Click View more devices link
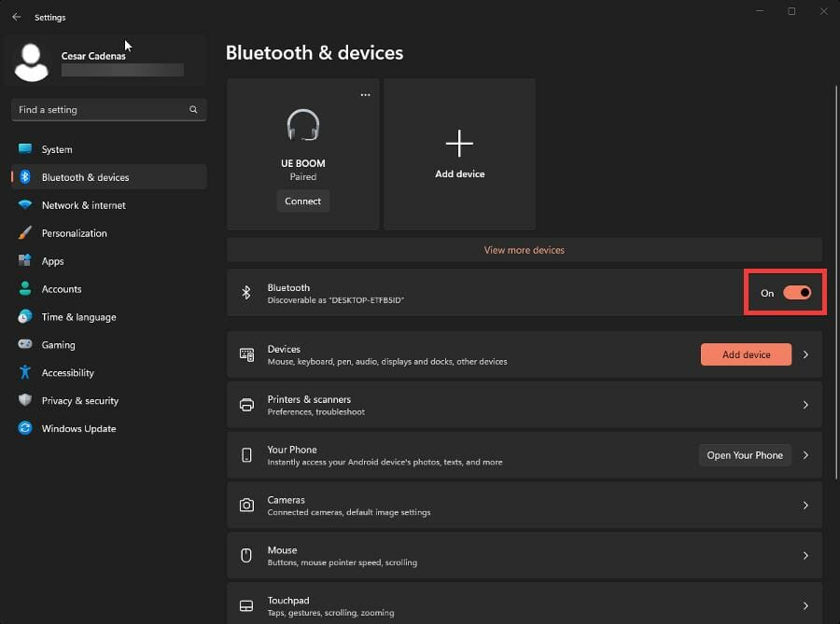The height and width of the screenshot is (624, 840). (x=524, y=250)
